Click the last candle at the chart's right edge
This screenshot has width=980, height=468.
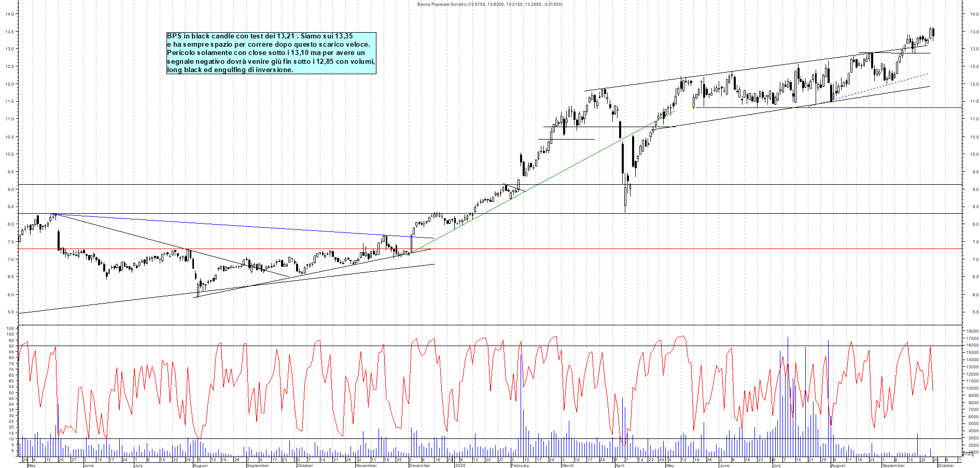[x=933, y=33]
